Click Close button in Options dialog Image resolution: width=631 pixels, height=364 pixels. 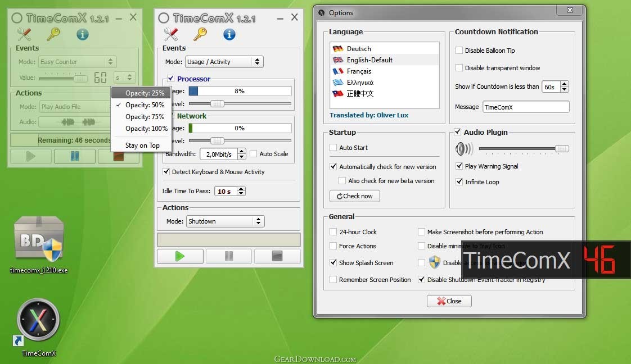pyautogui.click(x=449, y=301)
